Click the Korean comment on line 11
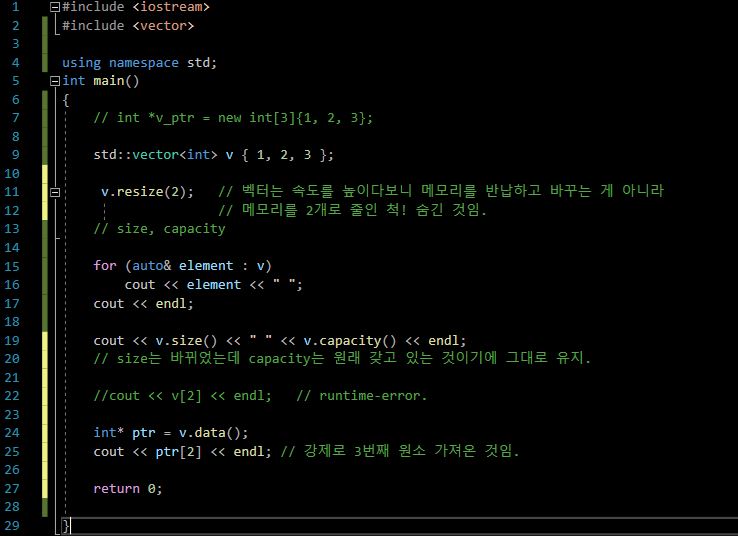This screenshot has height=536, width=738. 441,191
